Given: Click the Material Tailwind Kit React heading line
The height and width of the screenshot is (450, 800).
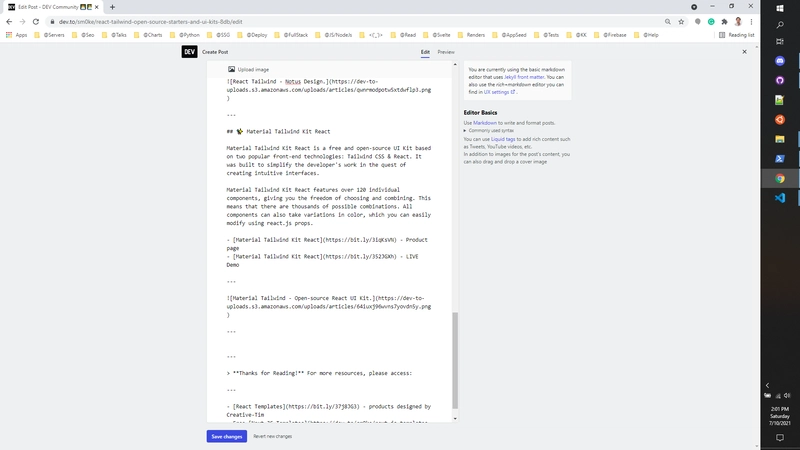Looking at the screenshot, I should [x=279, y=132].
